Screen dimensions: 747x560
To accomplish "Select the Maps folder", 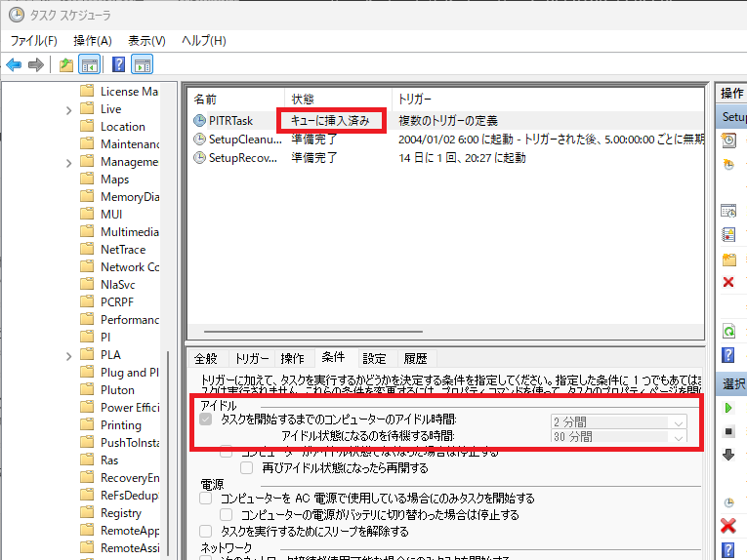I will point(114,180).
